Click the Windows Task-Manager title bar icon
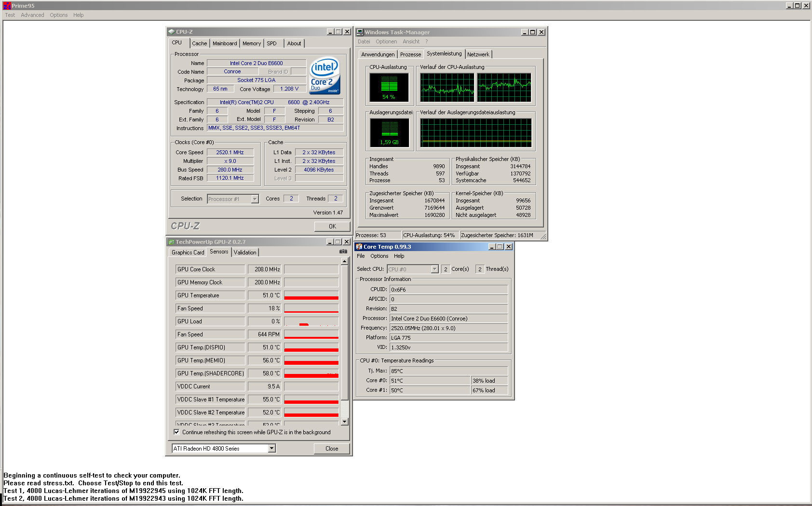Viewport: 812px width, 506px height. [x=360, y=32]
